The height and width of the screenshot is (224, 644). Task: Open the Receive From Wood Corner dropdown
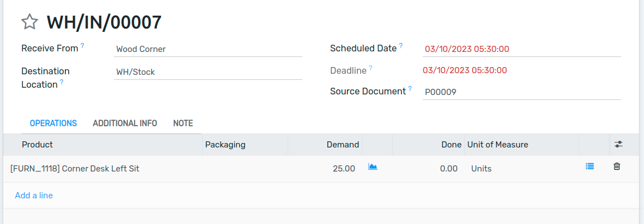(x=208, y=49)
